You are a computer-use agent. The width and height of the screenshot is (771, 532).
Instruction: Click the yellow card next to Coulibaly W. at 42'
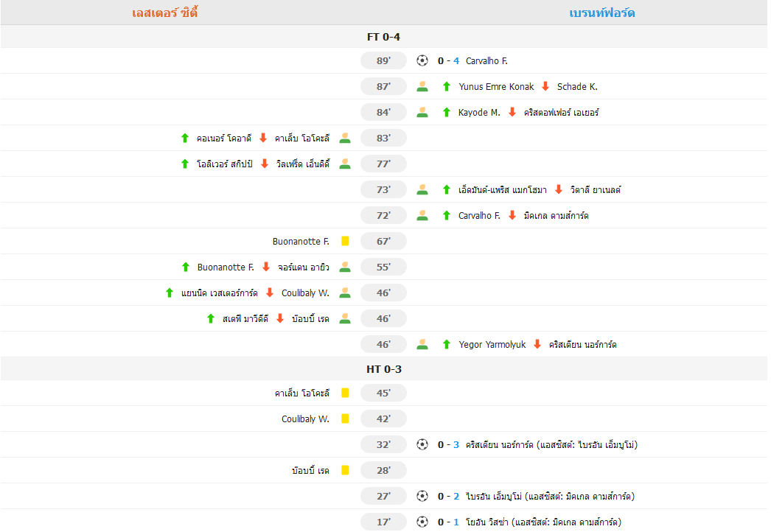pyautogui.click(x=345, y=419)
